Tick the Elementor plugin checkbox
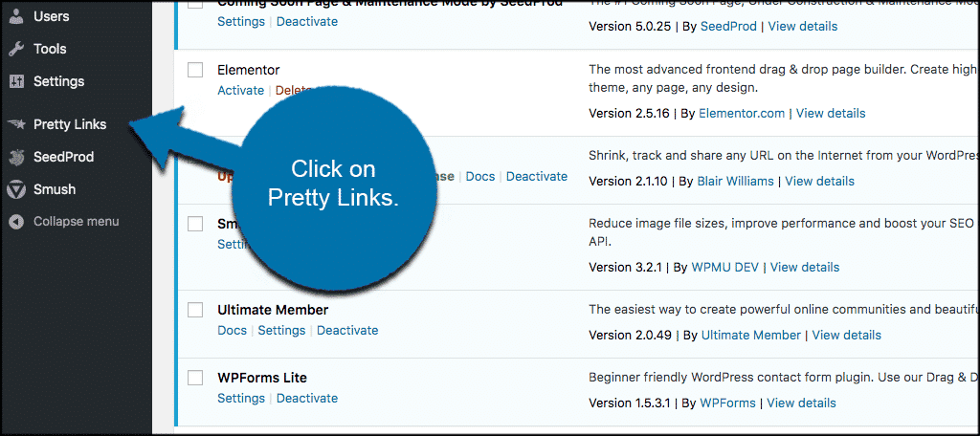Viewport: 980px width, 436px height. (x=195, y=70)
